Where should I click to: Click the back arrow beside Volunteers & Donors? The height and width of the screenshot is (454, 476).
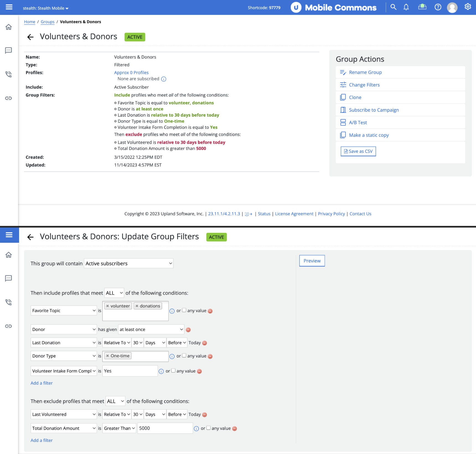point(30,37)
